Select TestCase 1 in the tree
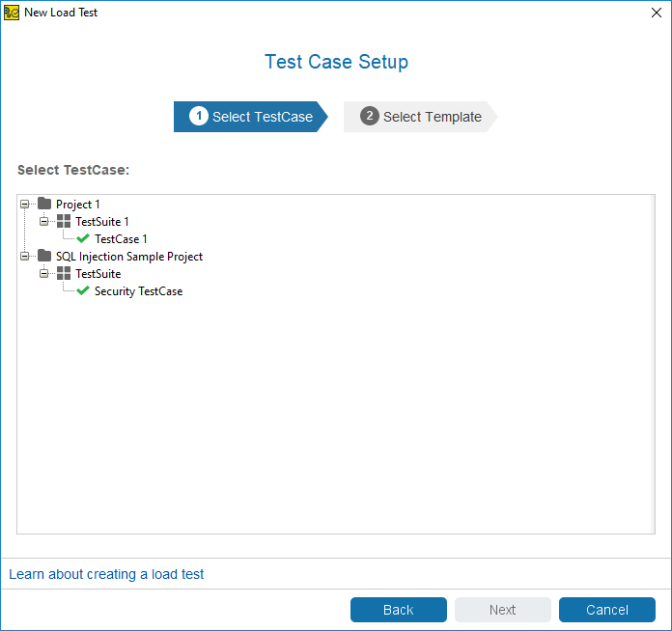Screen dimensions: 672x631 [121, 238]
